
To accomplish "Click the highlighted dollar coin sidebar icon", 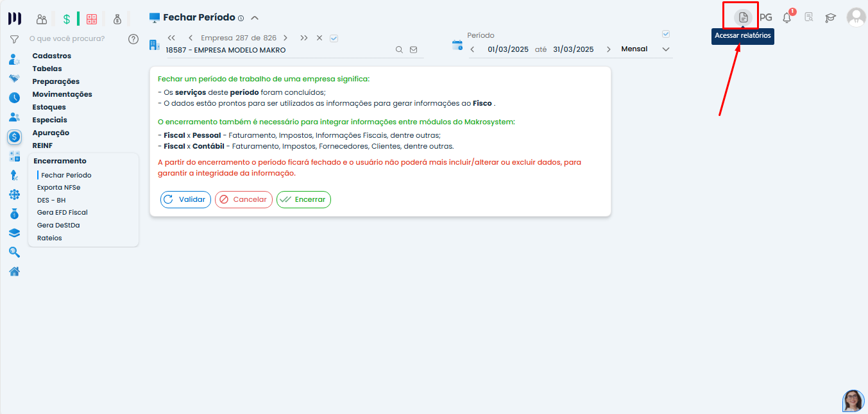I will [14, 137].
